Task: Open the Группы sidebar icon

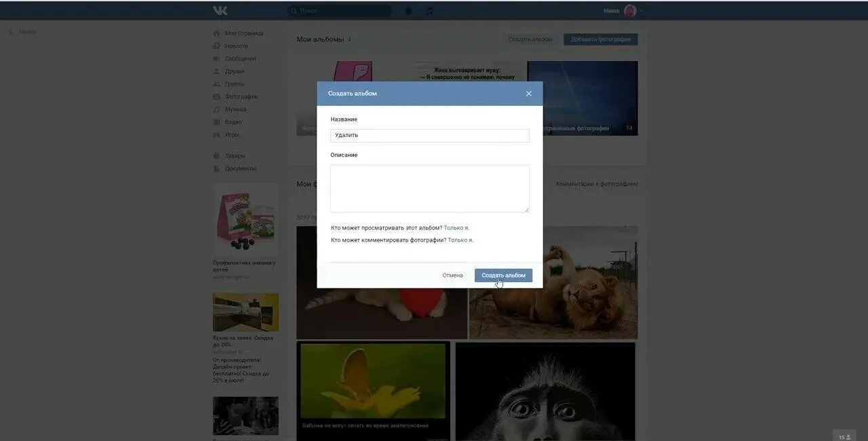Action: [x=217, y=84]
